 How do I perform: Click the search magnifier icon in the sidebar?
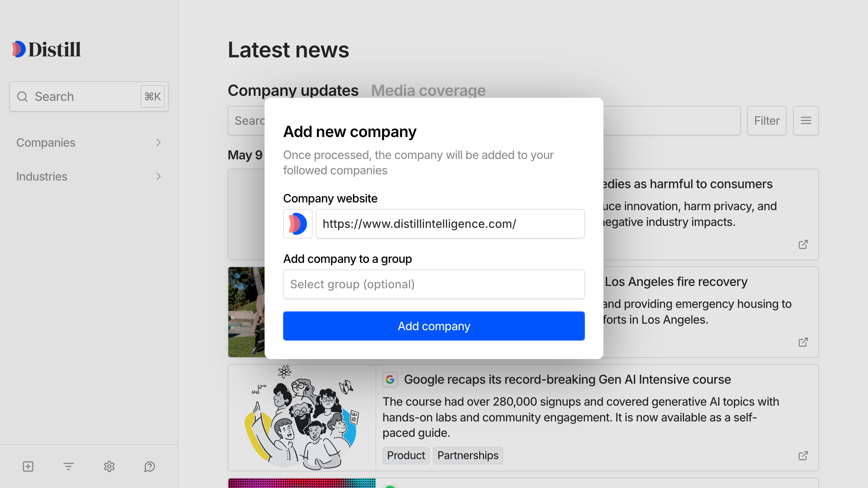point(22,96)
